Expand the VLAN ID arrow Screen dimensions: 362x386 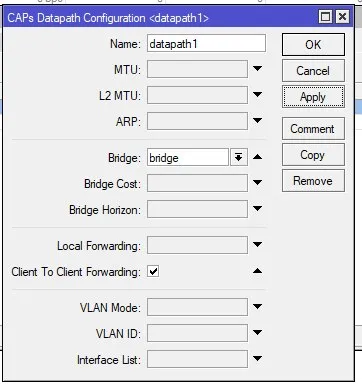[x=257, y=333]
